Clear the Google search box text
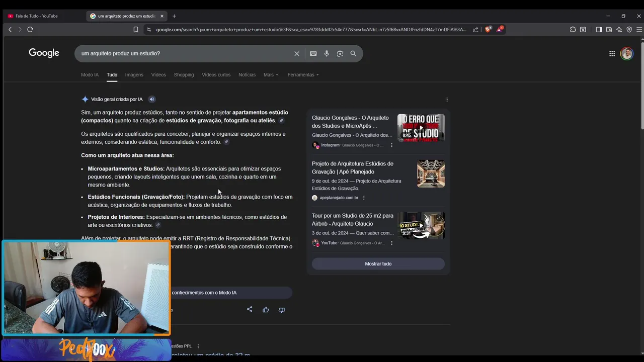The image size is (644, 362). (x=297, y=54)
